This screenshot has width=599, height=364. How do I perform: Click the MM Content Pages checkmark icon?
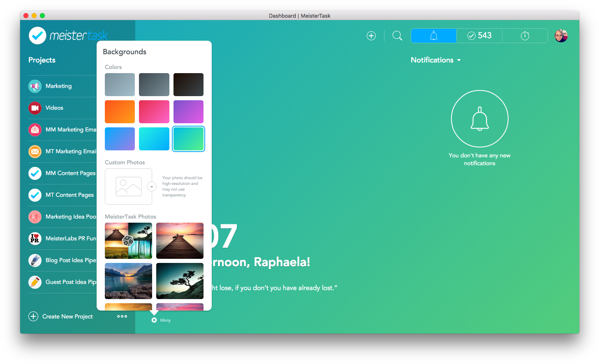pos(35,173)
